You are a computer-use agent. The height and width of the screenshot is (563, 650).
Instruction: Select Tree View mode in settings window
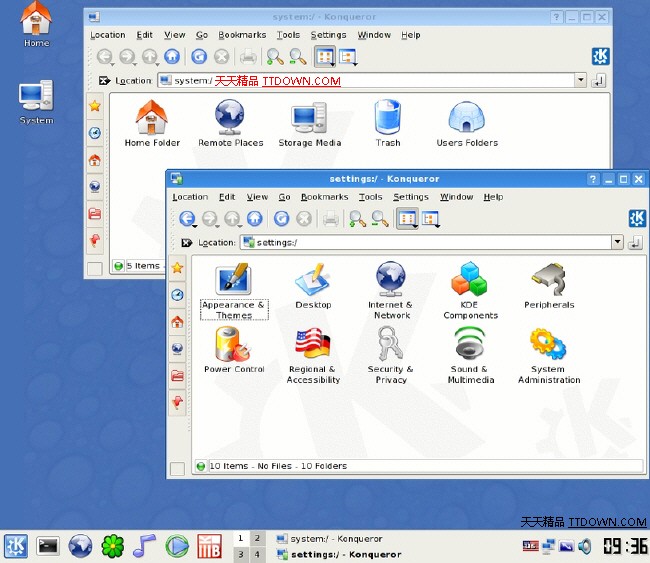tap(430, 218)
